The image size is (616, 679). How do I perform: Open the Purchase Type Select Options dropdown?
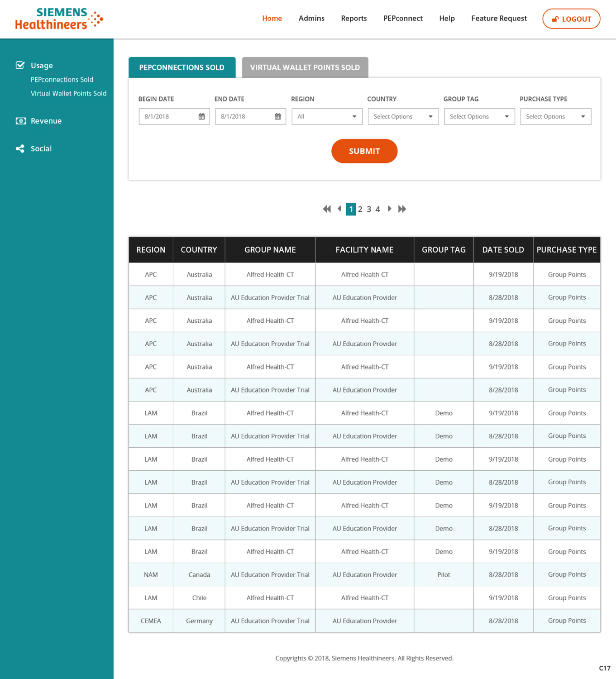click(555, 116)
